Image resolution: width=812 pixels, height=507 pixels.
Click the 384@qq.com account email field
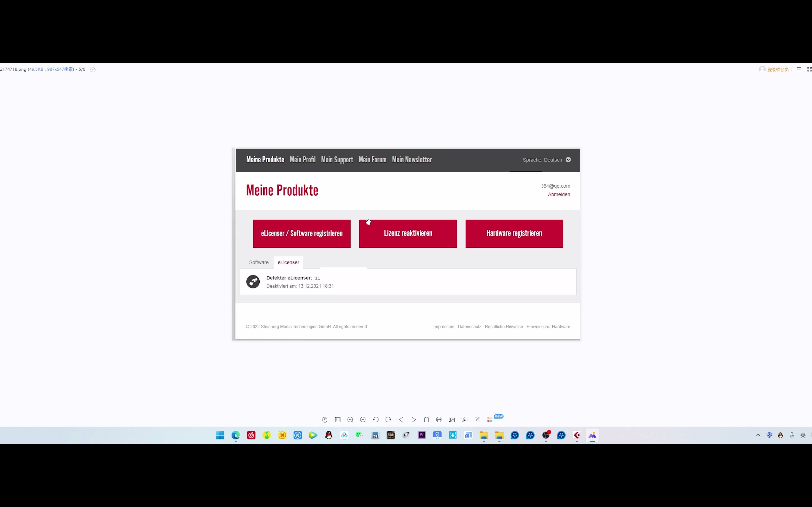point(555,186)
